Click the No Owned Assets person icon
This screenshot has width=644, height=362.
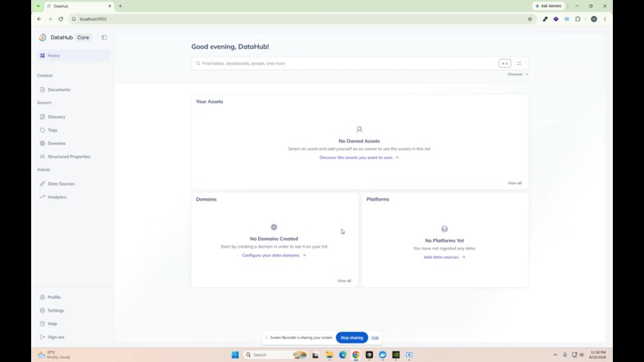tap(360, 129)
